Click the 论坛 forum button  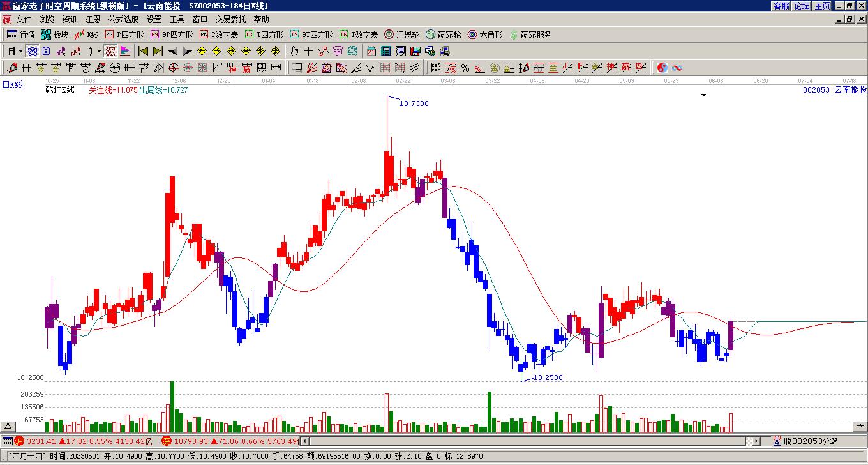click(802, 5)
